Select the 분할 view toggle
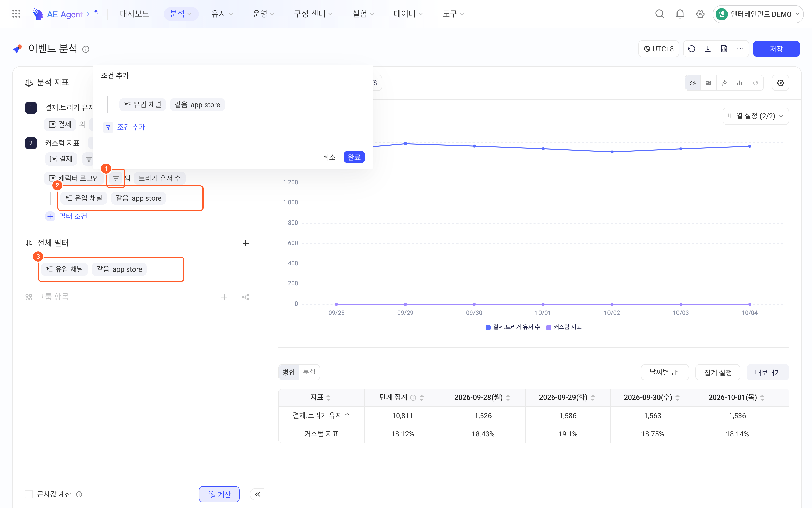812x508 pixels. point(309,372)
